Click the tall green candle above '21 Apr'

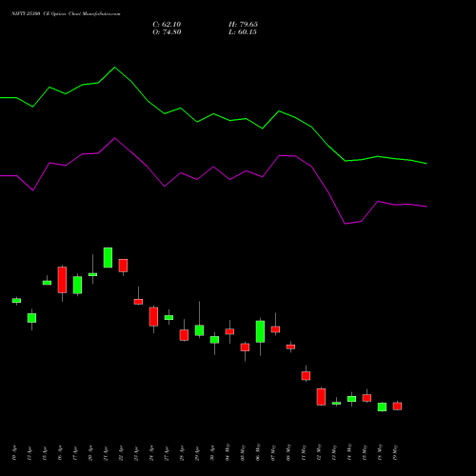tap(108, 257)
